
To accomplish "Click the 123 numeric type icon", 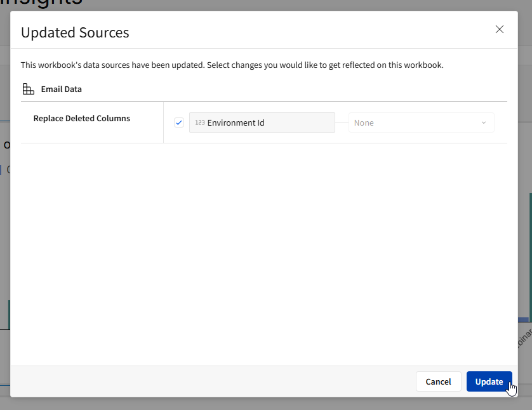I will pyautogui.click(x=199, y=122).
